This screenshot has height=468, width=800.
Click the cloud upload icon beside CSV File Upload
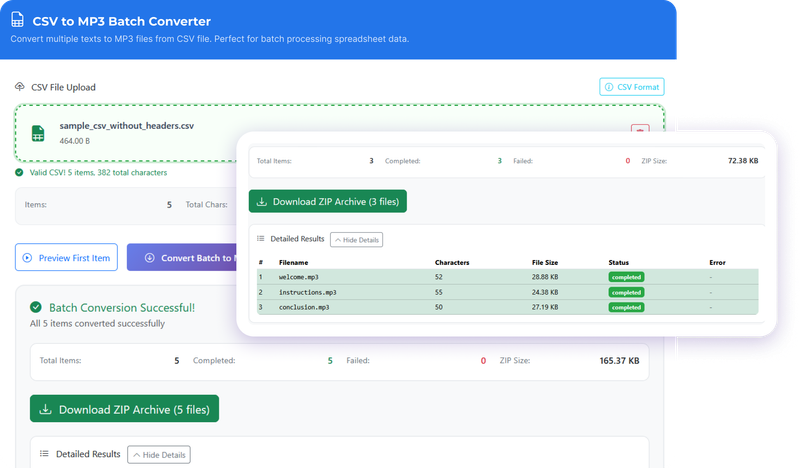pos(20,87)
